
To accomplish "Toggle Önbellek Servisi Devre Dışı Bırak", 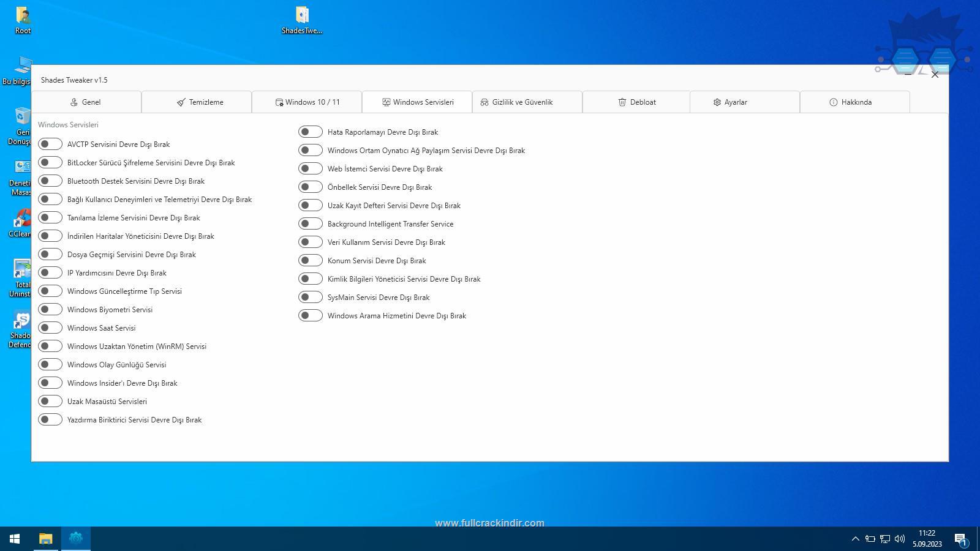I will coord(311,187).
